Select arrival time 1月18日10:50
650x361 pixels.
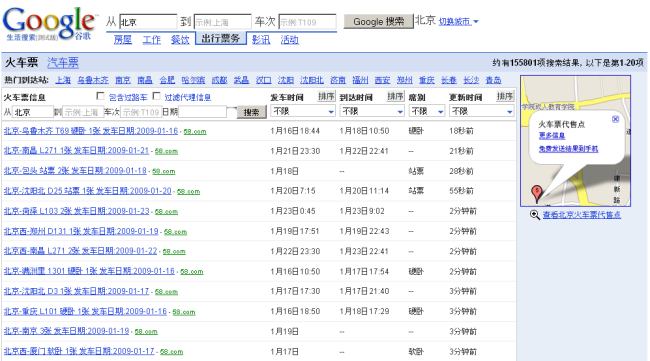pyautogui.click(x=364, y=131)
